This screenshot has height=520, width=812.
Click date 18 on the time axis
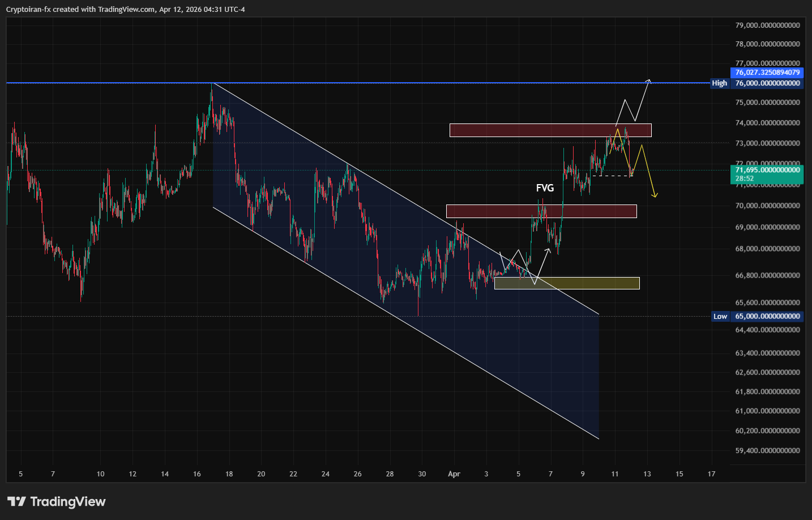229,474
